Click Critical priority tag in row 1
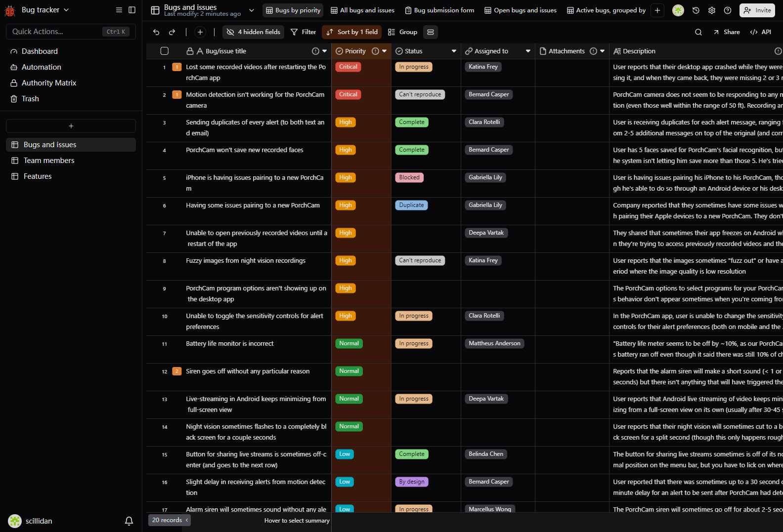 348,67
